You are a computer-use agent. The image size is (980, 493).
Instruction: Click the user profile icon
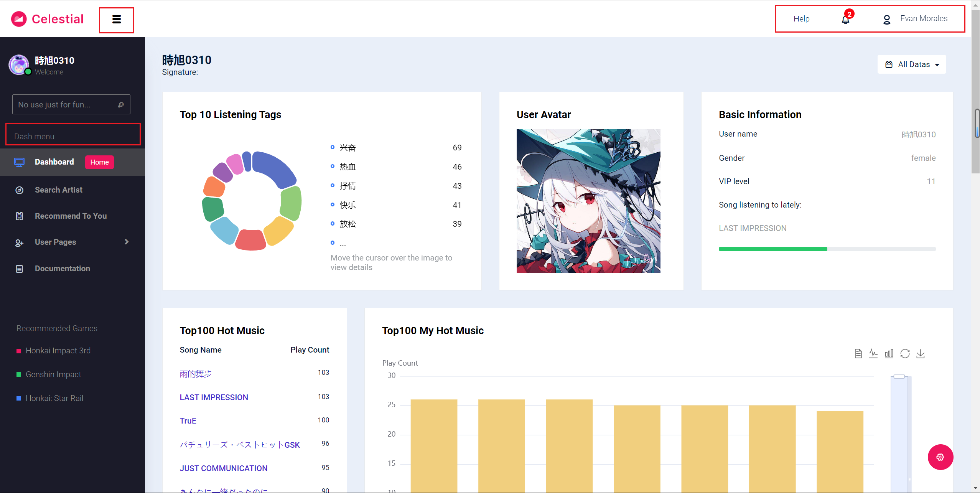[886, 19]
